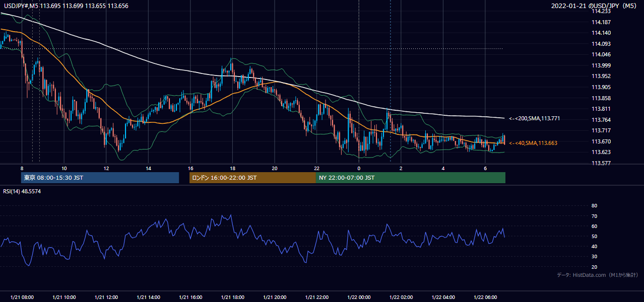Click the hour label 22 under the chart
This screenshot has width=644, height=302.
click(x=316, y=168)
